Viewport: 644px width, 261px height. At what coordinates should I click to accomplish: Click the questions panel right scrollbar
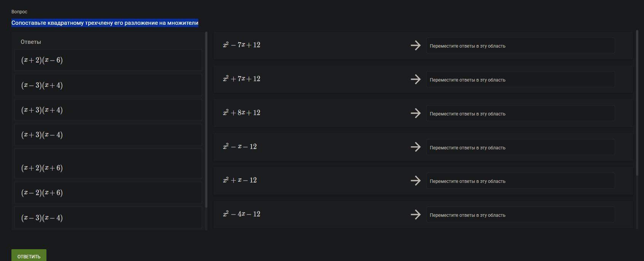pos(637,103)
